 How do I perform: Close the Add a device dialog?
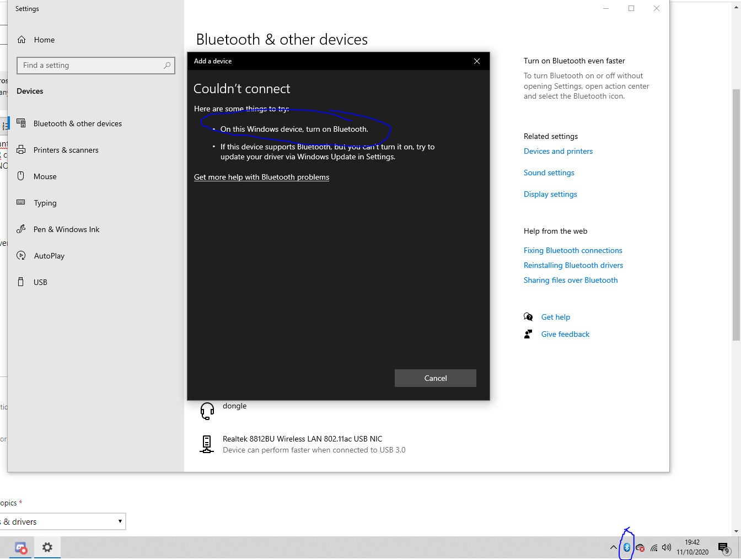477,61
